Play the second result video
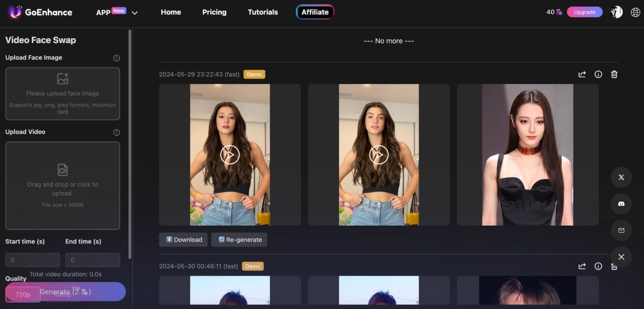 click(x=379, y=155)
